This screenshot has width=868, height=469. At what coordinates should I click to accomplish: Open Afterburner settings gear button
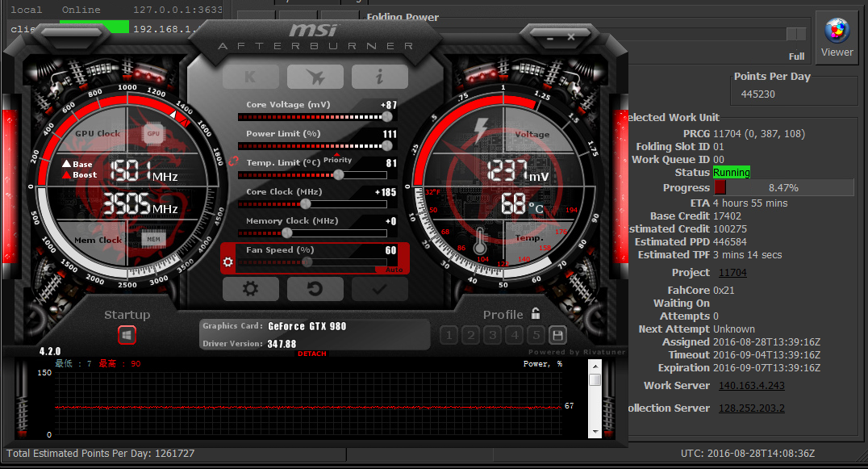pyautogui.click(x=250, y=288)
